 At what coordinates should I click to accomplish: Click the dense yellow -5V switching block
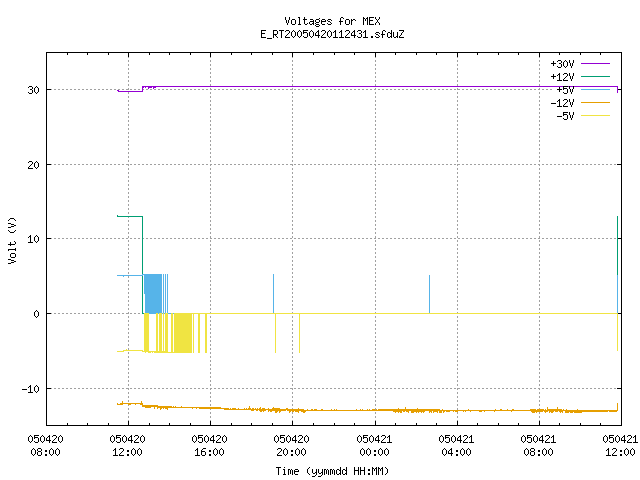pyautogui.click(x=183, y=333)
